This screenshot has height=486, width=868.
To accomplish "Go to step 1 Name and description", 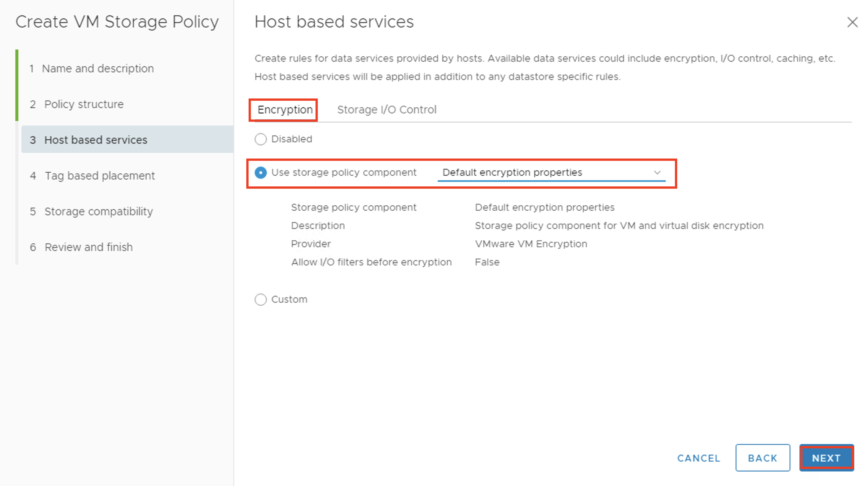I will pyautogui.click(x=98, y=68).
